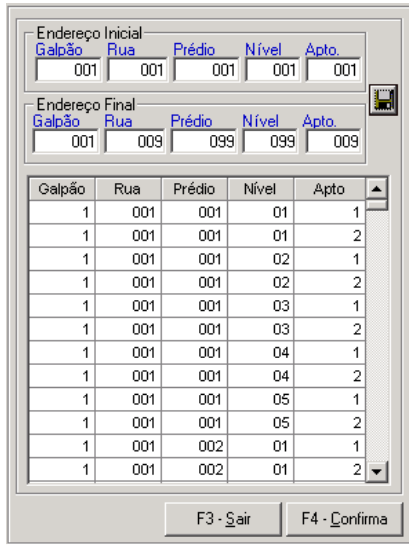Click the Prédio table column header

(194, 189)
